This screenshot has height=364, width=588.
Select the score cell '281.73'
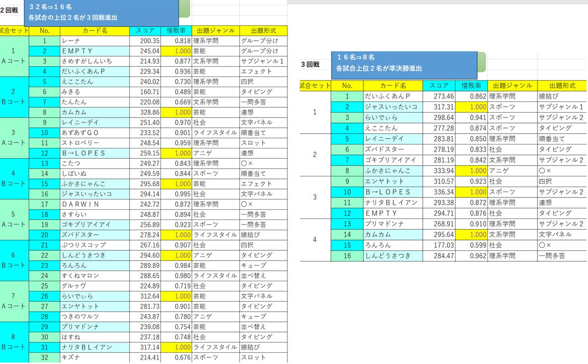coord(145,306)
